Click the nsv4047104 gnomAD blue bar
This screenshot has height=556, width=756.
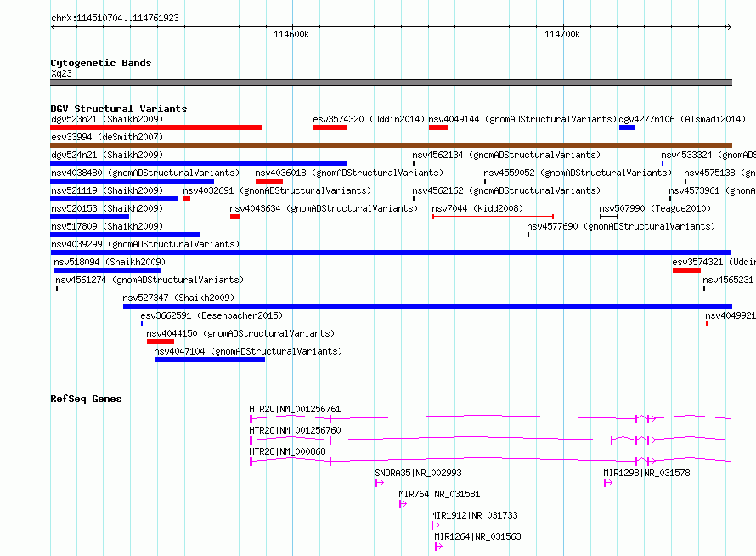210,360
